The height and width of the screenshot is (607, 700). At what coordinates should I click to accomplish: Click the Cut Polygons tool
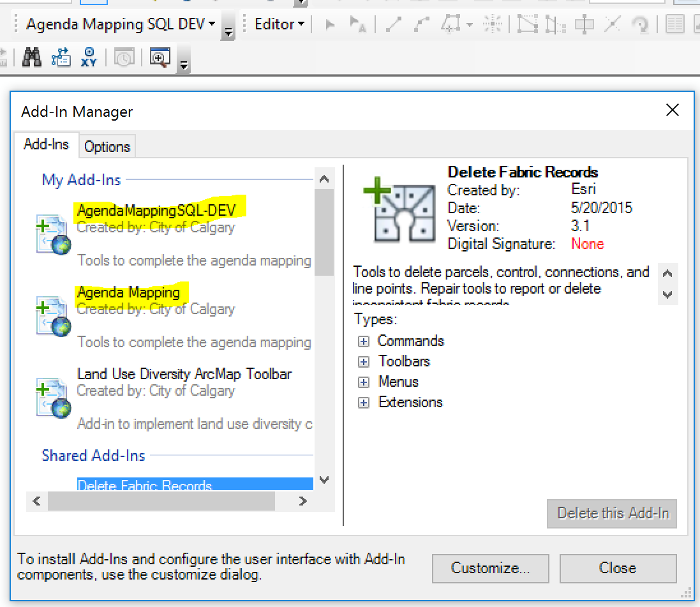584,24
